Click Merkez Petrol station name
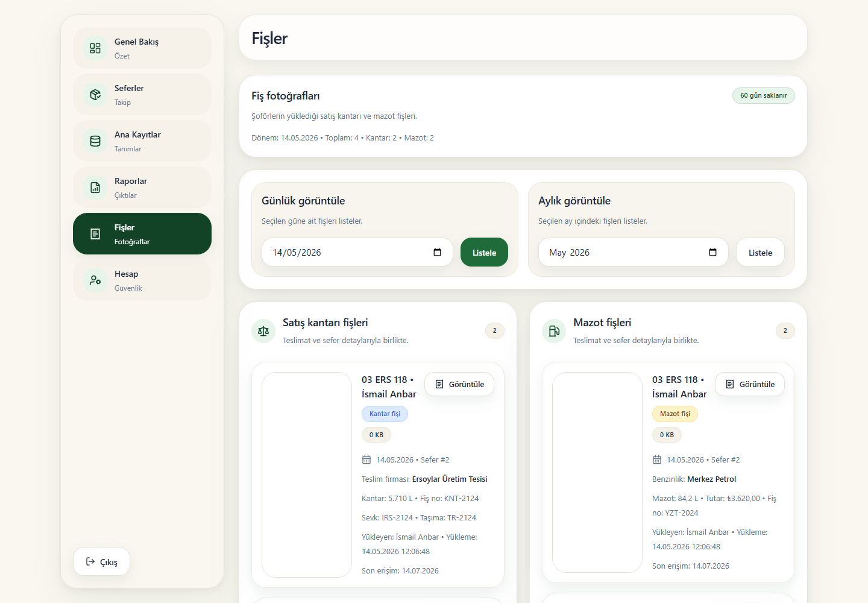868x603 pixels. [711, 479]
